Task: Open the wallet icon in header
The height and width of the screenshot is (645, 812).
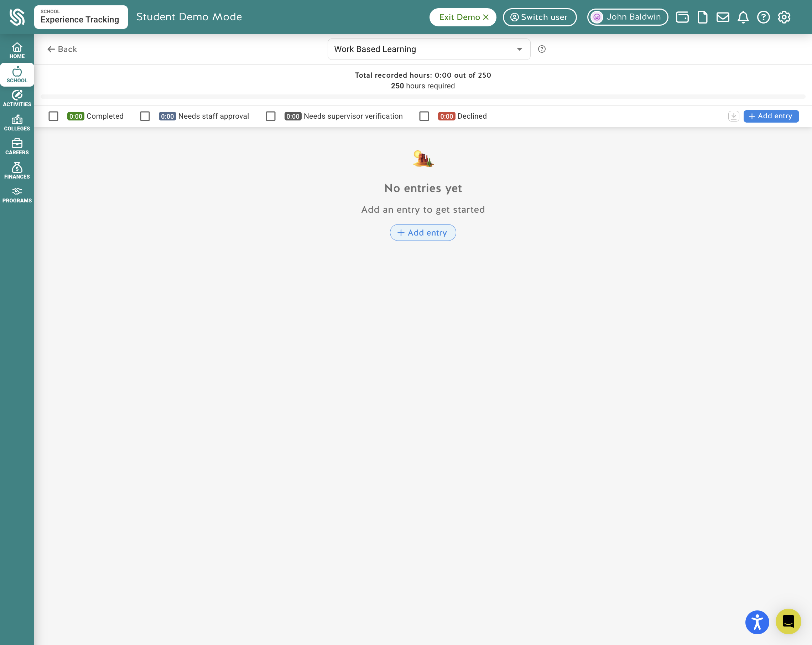Action: (682, 17)
